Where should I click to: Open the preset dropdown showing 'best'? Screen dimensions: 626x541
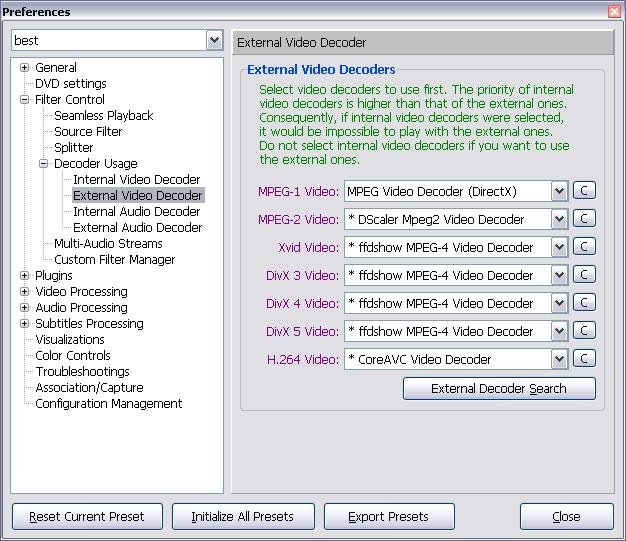[214, 40]
